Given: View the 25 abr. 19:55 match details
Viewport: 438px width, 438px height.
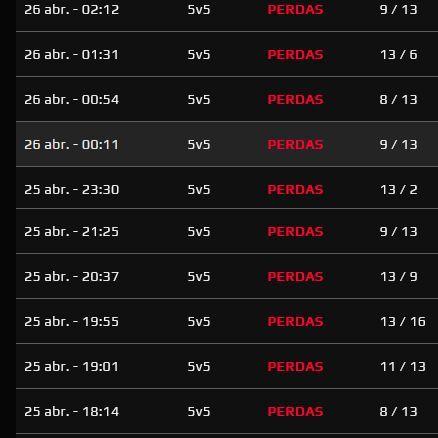Looking at the screenshot, I should coord(227,321).
